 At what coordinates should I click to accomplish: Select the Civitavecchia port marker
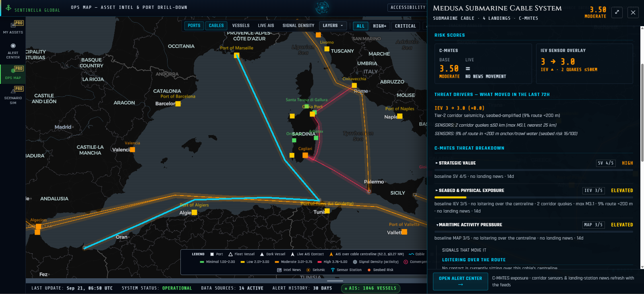pos(354,85)
